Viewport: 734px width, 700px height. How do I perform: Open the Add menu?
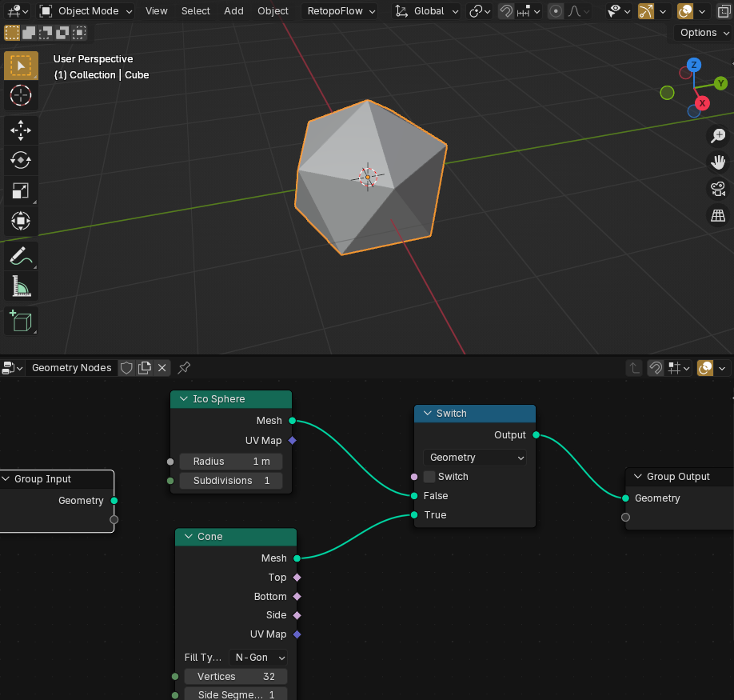point(233,11)
